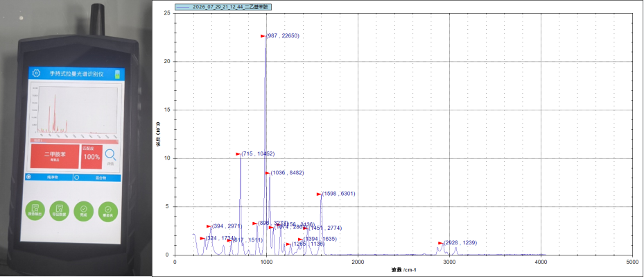Tap the 完成 done button

point(83,211)
